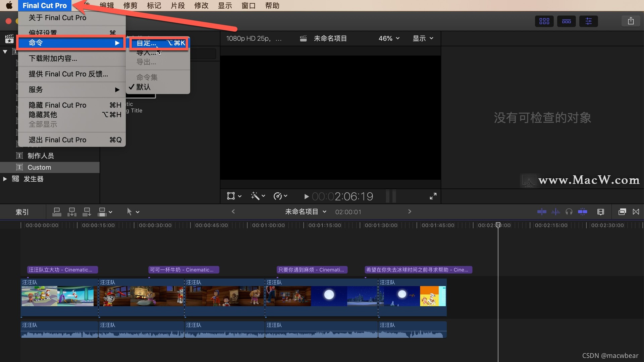Image resolution: width=644 pixels, height=362 pixels.
Task: Expand the 发生器 generators category
Action: click(5, 179)
